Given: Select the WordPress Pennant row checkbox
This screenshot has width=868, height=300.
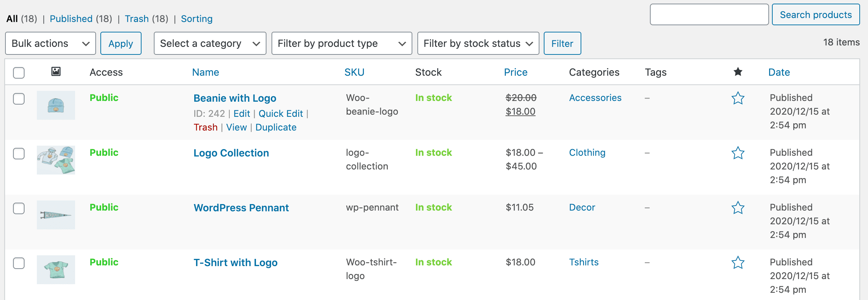Looking at the screenshot, I should click(x=19, y=208).
